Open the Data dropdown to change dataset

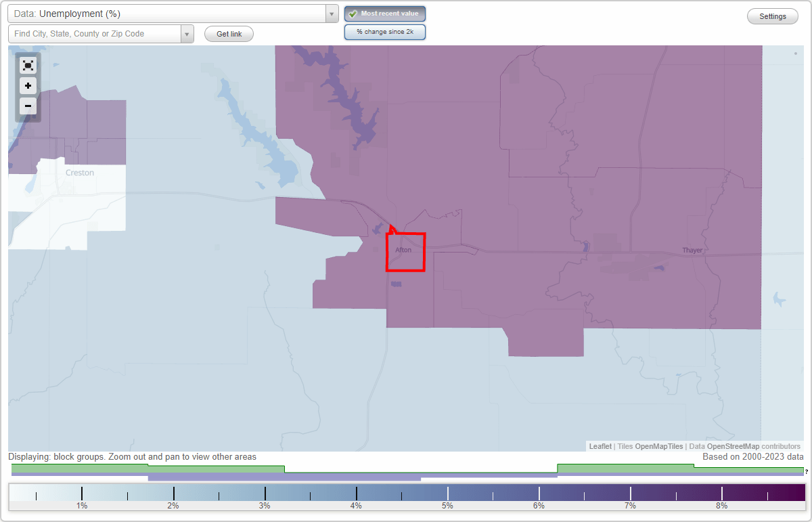[169, 14]
